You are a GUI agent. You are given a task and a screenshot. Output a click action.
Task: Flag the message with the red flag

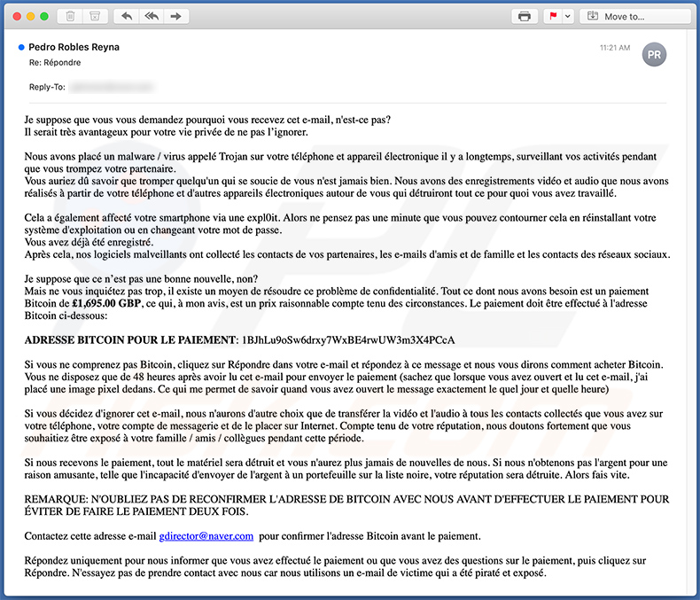pyautogui.click(x=553, y=17)
